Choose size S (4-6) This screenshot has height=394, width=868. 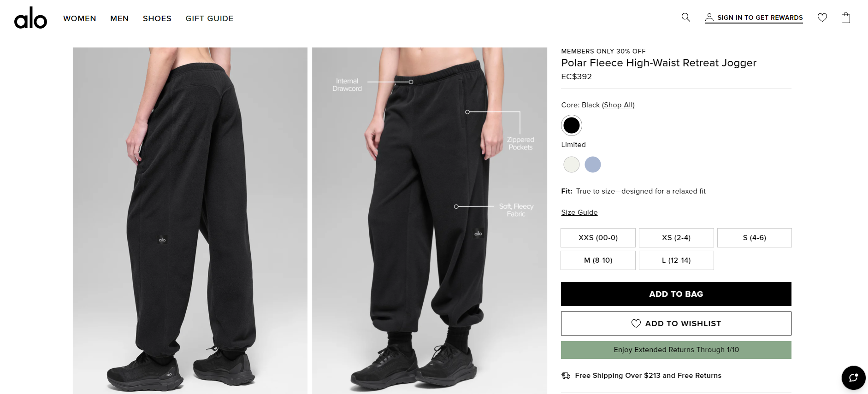click(x=754, y=238)
